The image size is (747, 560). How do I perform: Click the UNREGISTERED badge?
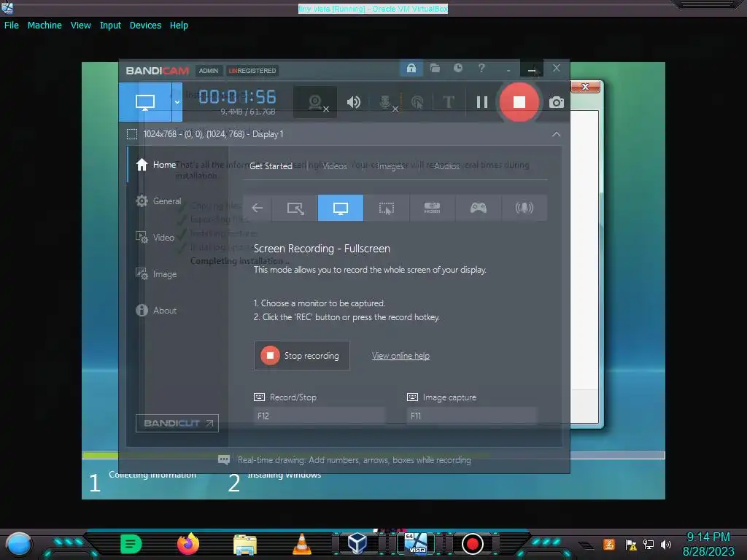(x=252, y=71)
